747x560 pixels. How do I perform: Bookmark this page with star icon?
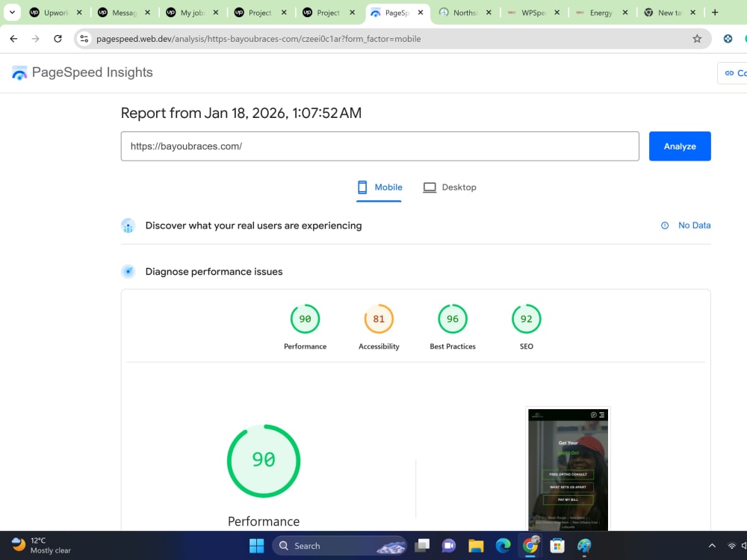pos(697,39)
